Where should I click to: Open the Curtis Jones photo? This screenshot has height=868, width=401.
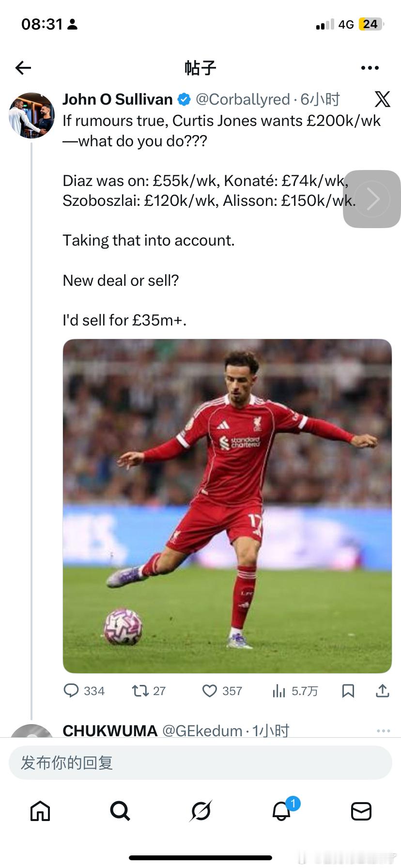(227, 506)
